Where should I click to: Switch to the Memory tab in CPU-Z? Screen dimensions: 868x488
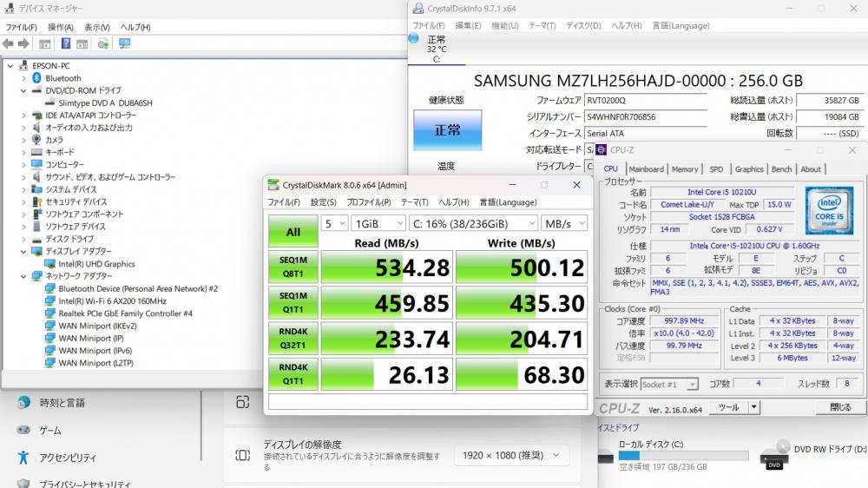pos(685,169)
